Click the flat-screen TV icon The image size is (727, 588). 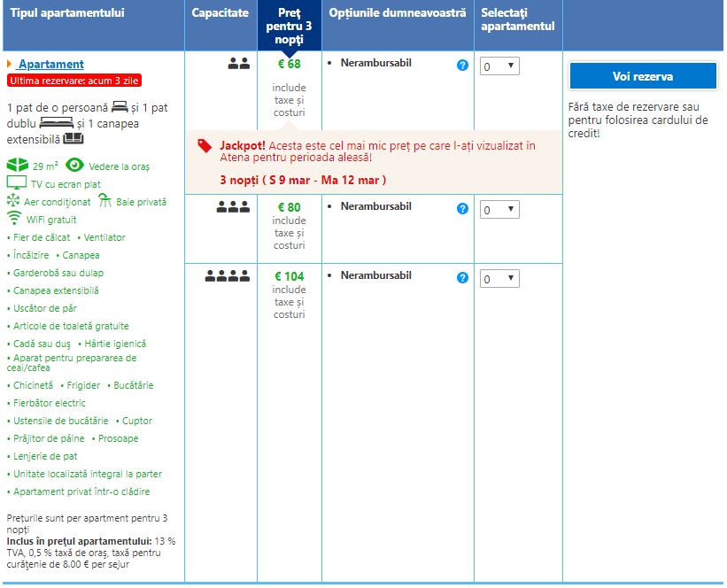click(x=17, y=183)
